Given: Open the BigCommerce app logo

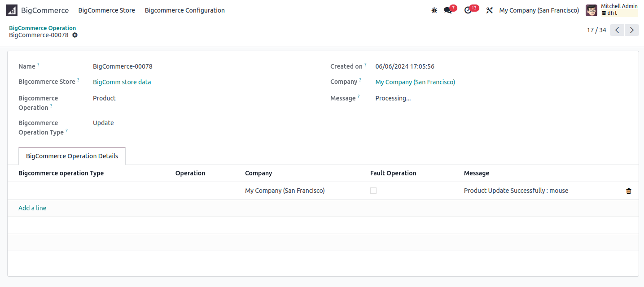Looking at the screenshot, I should pyautogui.click(x=12, y=10).
